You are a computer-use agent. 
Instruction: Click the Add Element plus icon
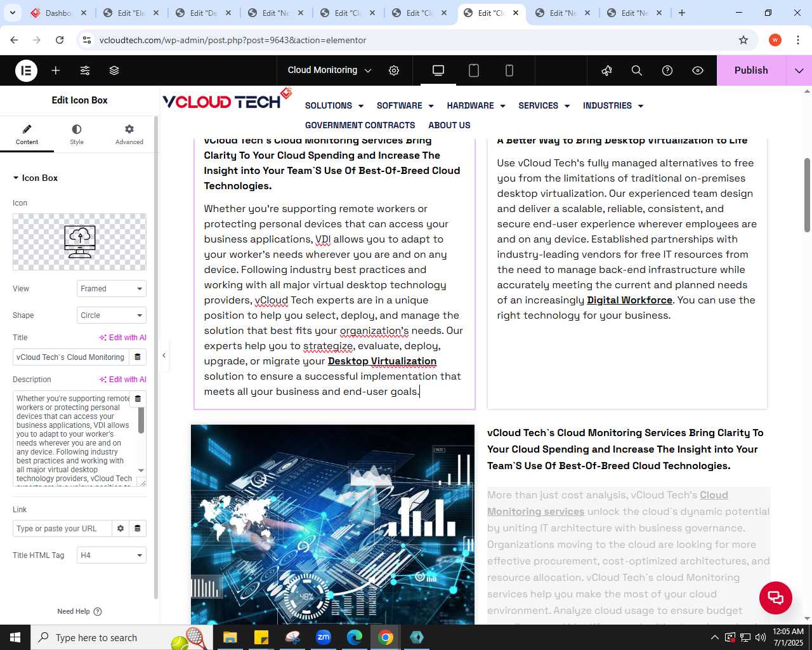point(56,70)
